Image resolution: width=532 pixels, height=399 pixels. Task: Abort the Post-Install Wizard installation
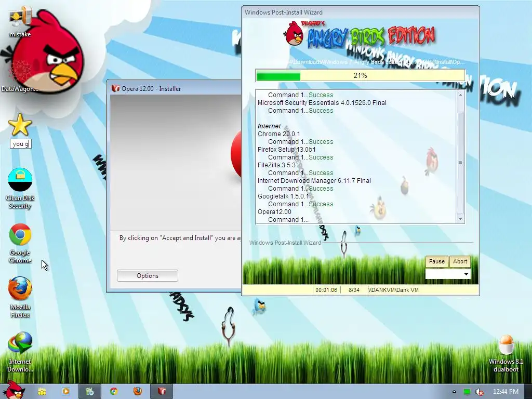[460, 261]
